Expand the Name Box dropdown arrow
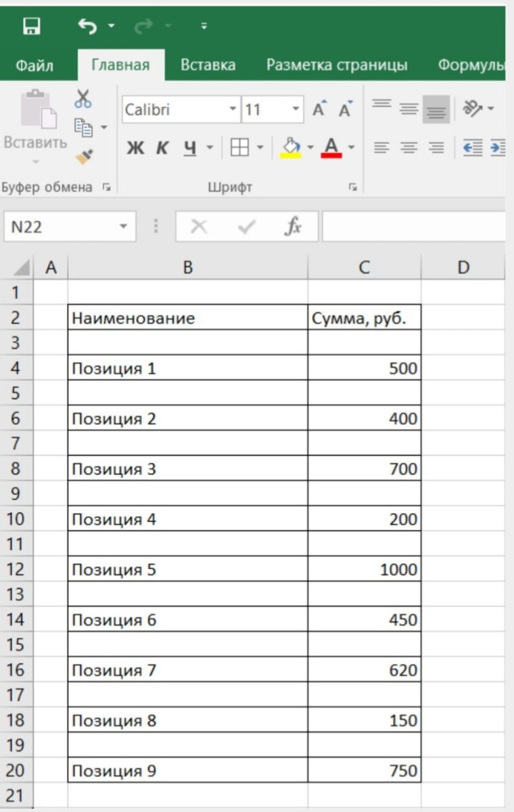Screen dimensions: 514x812 click(123, 227)
